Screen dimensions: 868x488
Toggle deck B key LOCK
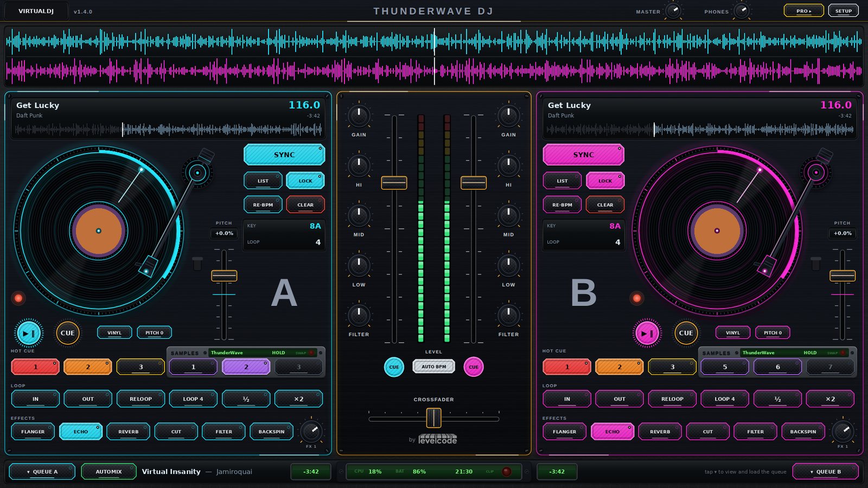click(605, 181)
